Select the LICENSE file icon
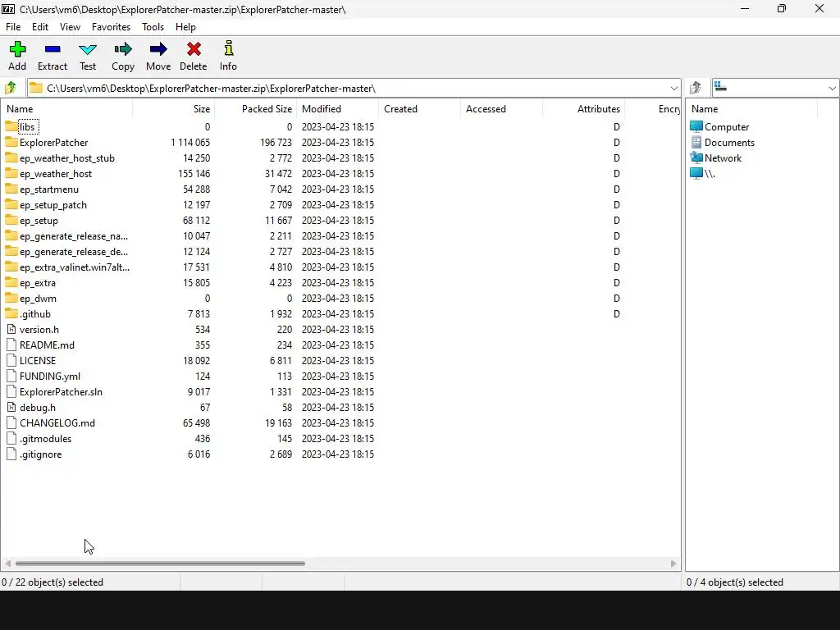The width and height of the screenshot is (840, 630). (11, 361)
